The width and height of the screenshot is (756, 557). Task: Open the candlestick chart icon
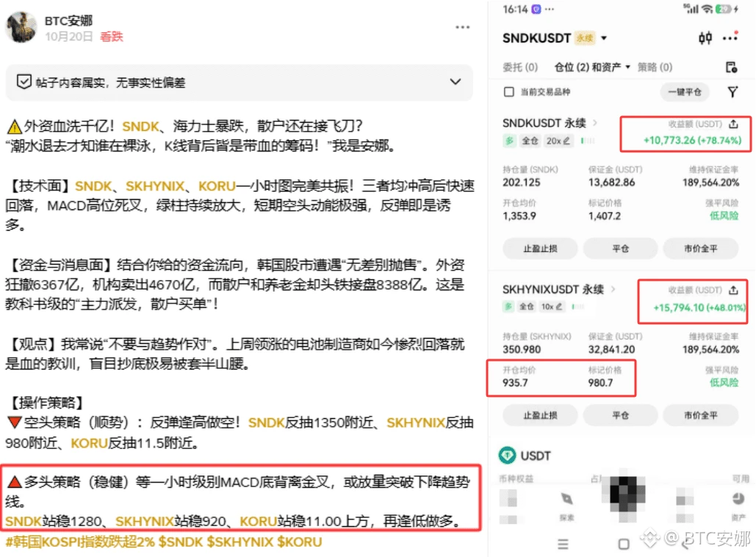pyautogui.click(x=705, y=37)
